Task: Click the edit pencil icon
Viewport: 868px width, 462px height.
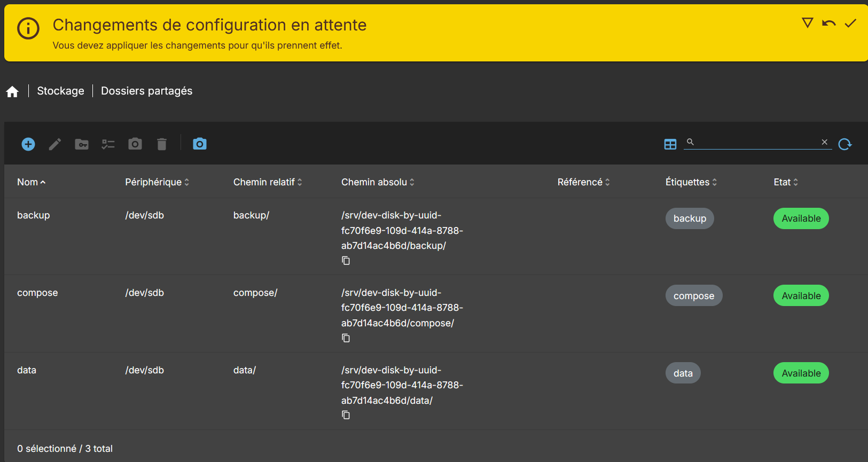Action: tap(55, 144)
